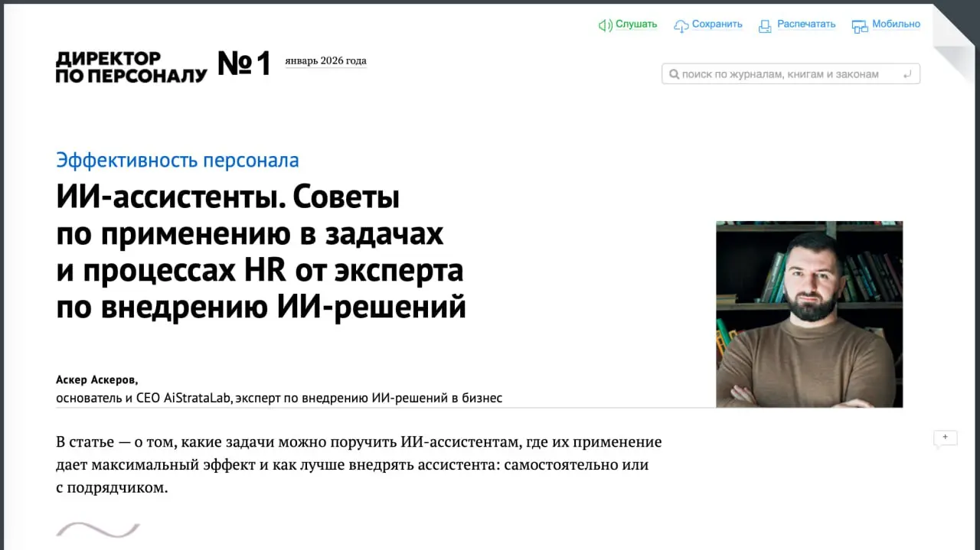The width and height of the screenshot is (980, 550).
Task: Click the Слушать link
Action: 636,24
